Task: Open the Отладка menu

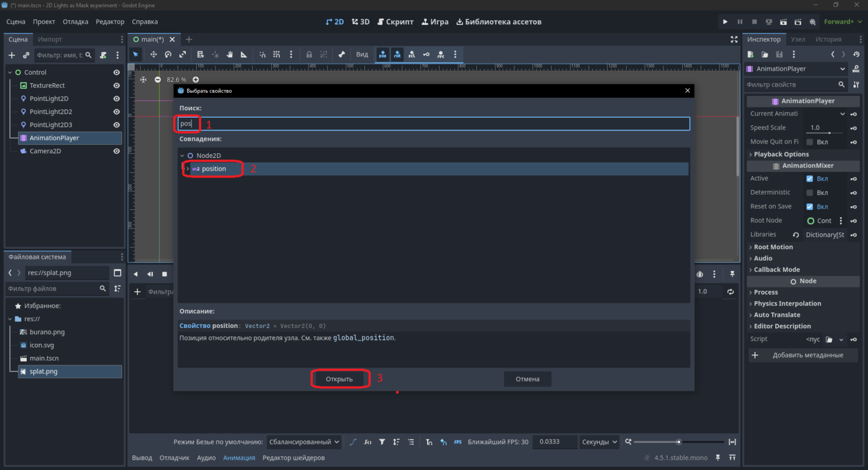Action: pyautogui.click(x=75, y=21)
